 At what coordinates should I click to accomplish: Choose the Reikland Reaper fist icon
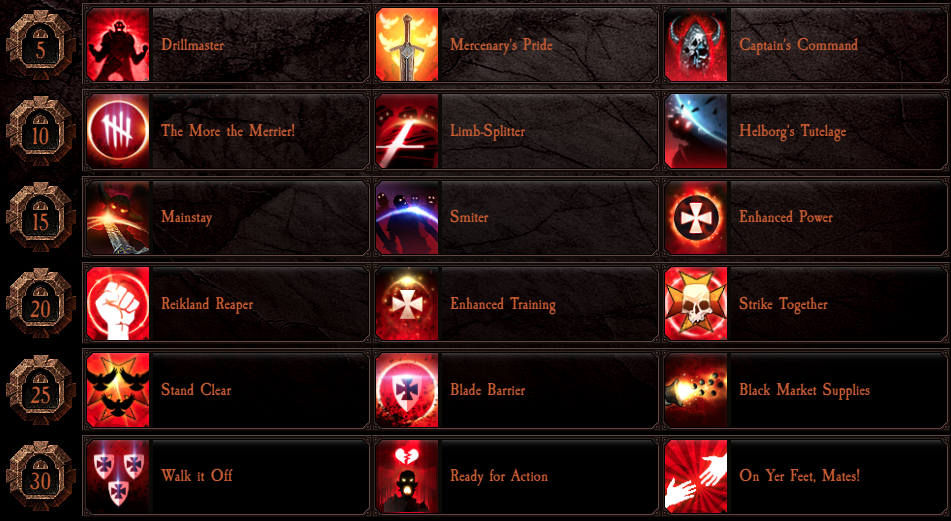[118, 303]
